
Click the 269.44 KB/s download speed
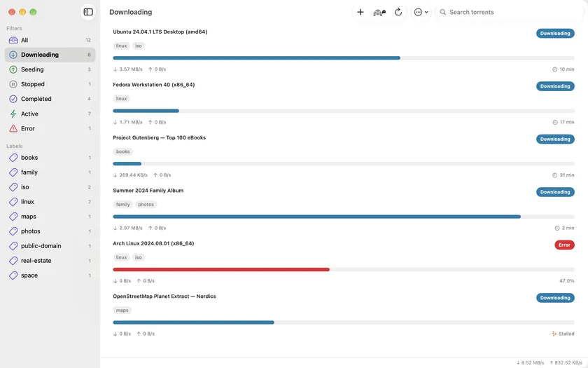click(130, 175)
